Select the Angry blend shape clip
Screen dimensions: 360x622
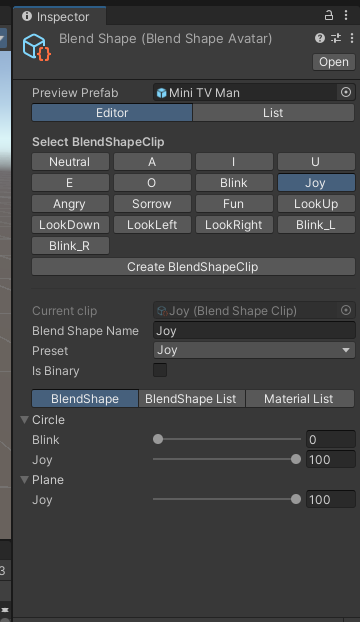(x=70, y=204)
